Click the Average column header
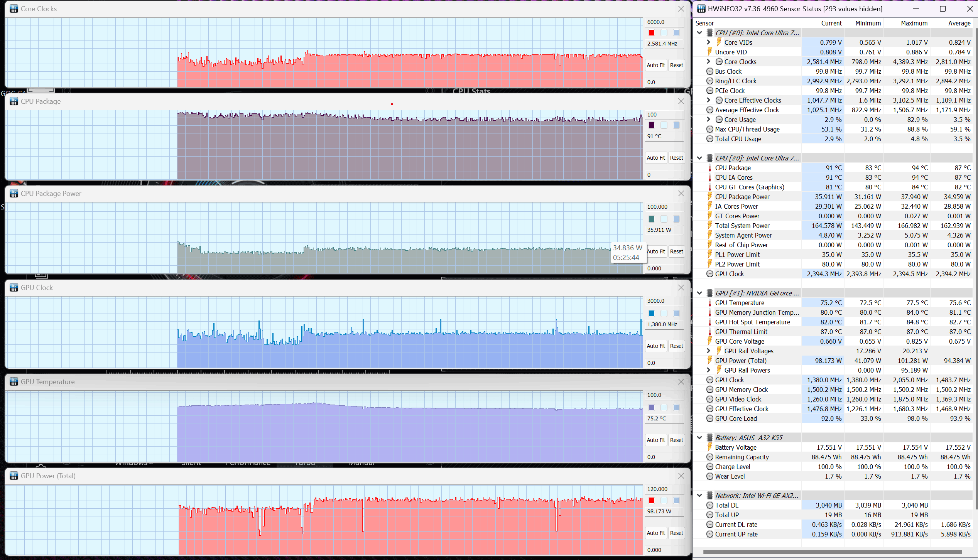The width and height of the screenshot is (978, 560). [951, 23]
